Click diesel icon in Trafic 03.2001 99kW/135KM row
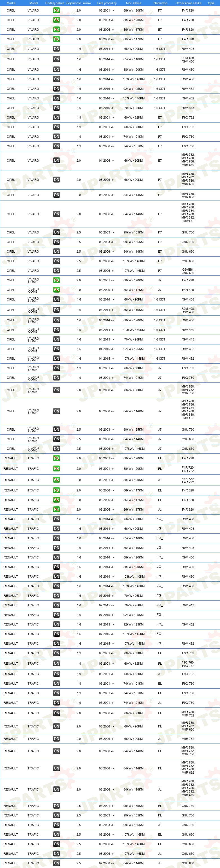The width and height of the screenshot is (220, 868). click(57, 806)
